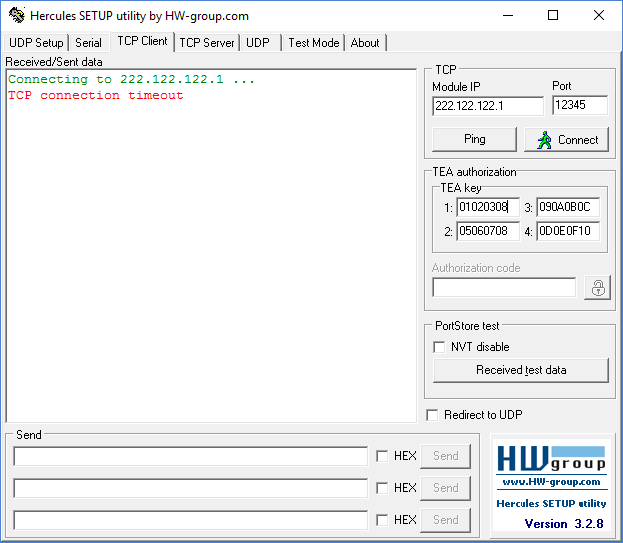Viewport: 623px width, 543px height.
Task: Click the second row Send button
Action: click(445, 488)
